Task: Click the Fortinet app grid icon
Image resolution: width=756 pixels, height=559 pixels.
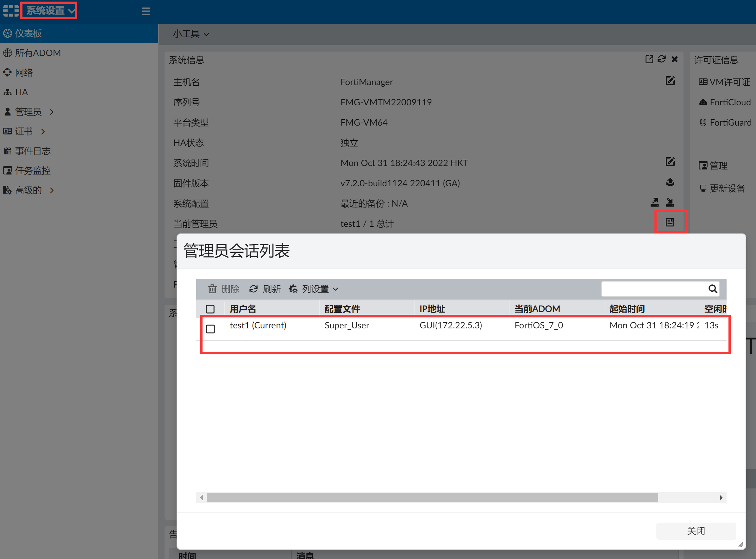Action: (x=11, y=11)
